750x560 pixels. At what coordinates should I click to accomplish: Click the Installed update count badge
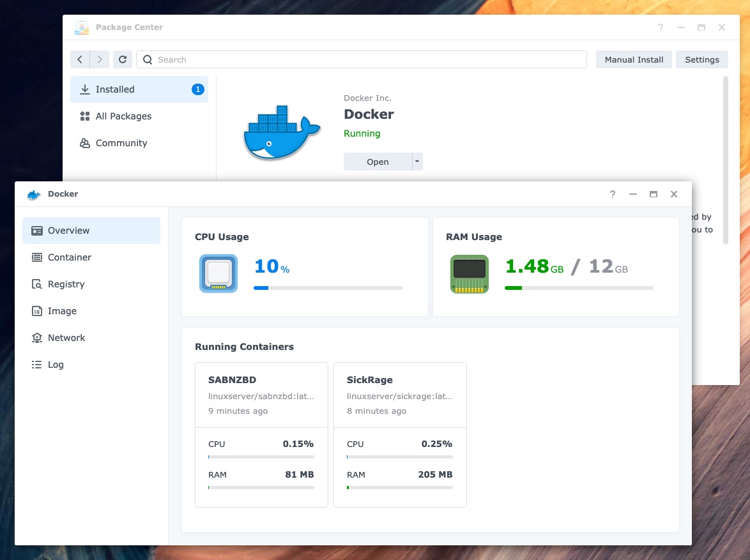point(198,89)
